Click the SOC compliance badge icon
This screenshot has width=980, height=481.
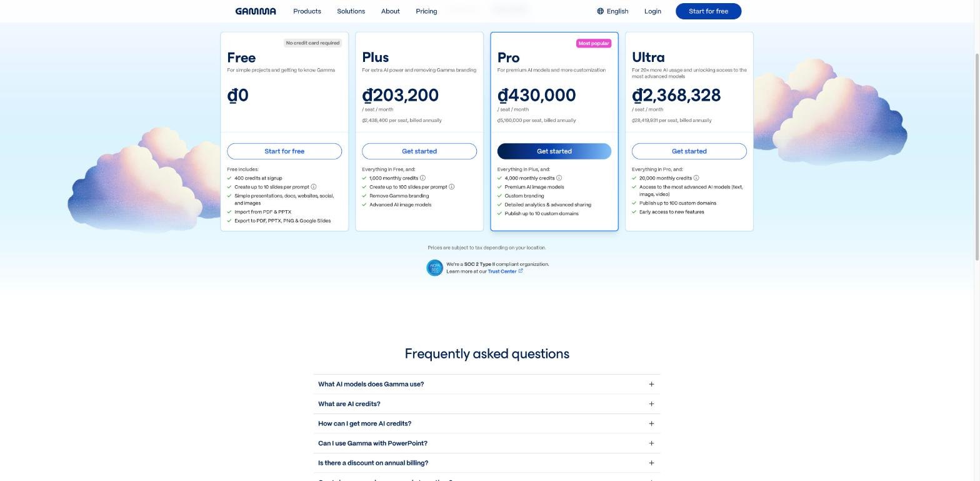434,268
